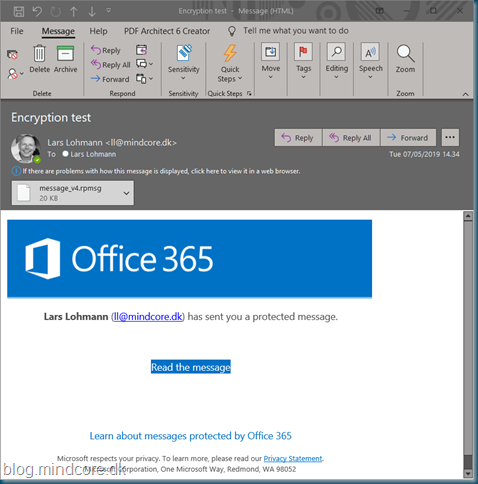Open PDF Architect 6 Creator tab
Image resolution: width=478 pixels, height=484 pixels.
pos(167,31)
